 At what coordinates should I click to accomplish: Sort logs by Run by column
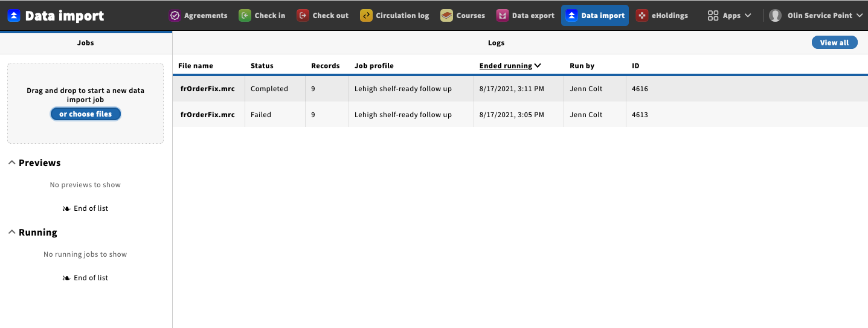tap(582, 66)
